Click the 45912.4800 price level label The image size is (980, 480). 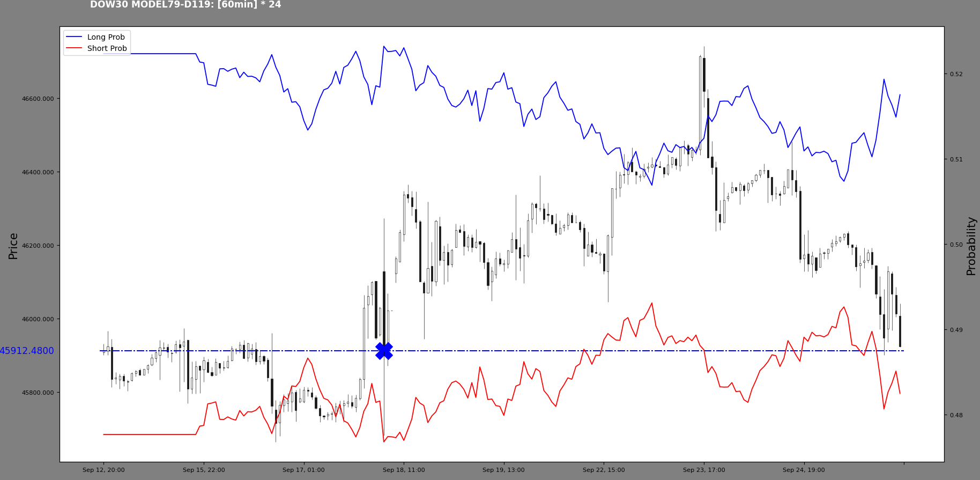(x=27, y=351)
